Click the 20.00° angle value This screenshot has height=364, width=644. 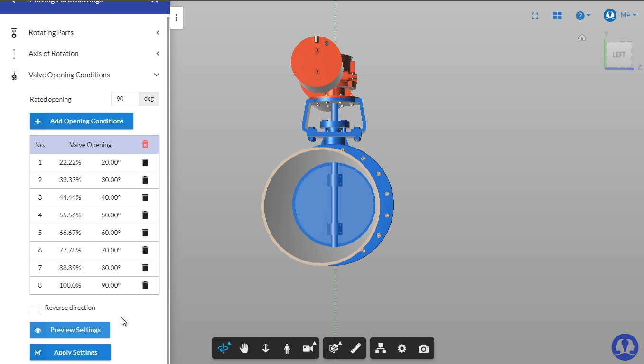pyautogui.click(x=111, y=162)
